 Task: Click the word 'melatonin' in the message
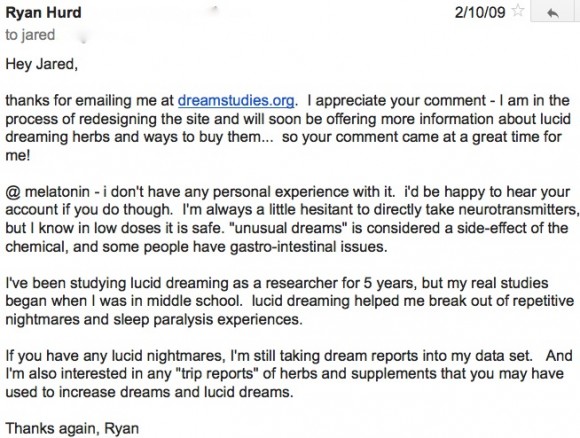tap(57, 192)
